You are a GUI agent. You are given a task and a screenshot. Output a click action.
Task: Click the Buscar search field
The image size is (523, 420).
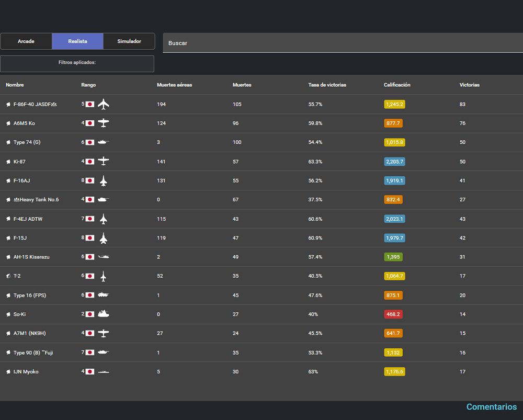pos(343,43)
